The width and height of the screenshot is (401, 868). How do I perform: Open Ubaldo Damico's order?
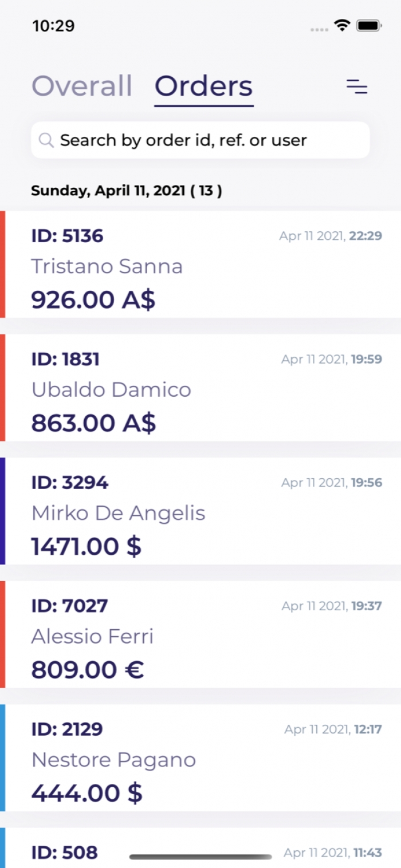point(200,388)
